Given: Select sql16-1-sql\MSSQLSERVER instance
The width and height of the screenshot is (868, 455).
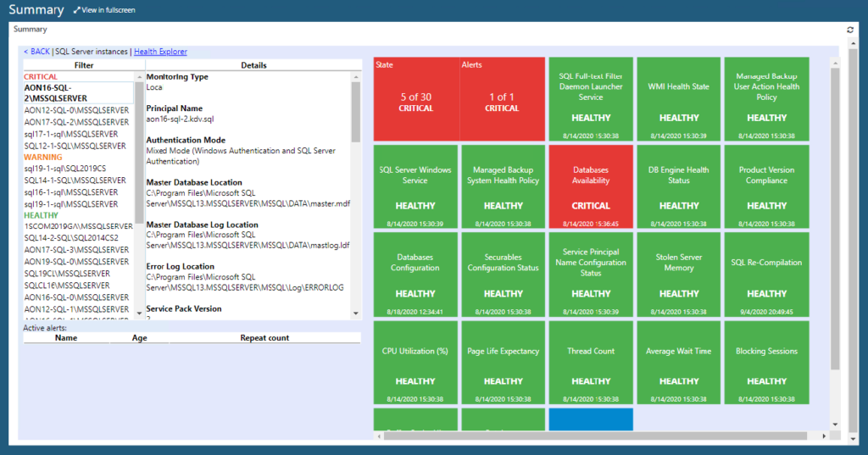Looking at the screenshot, I should click(x=71, y=192).
